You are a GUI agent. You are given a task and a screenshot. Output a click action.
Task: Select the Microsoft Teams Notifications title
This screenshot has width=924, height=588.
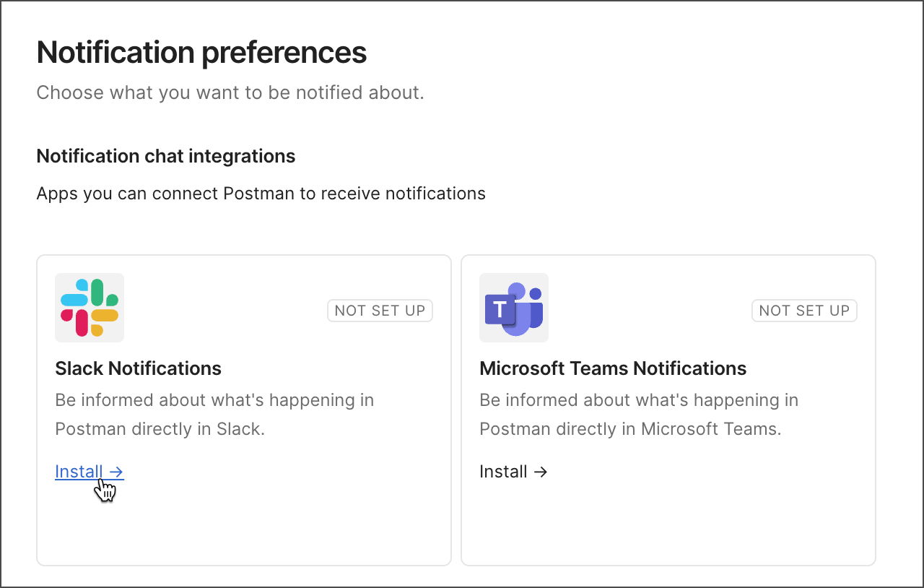[613, 368]
